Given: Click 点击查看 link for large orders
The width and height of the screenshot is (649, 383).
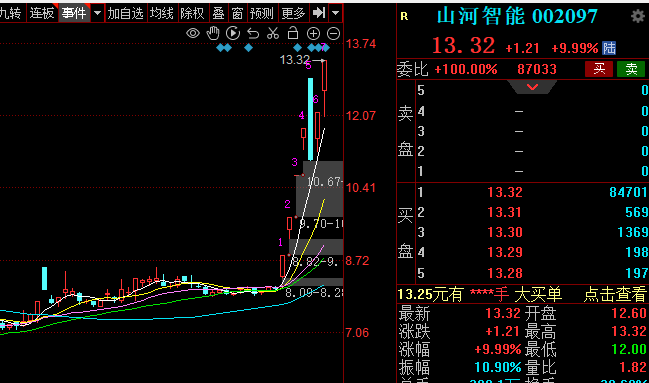Looking at the screenshot, I should pyautogui.click(x=615, y=294).
